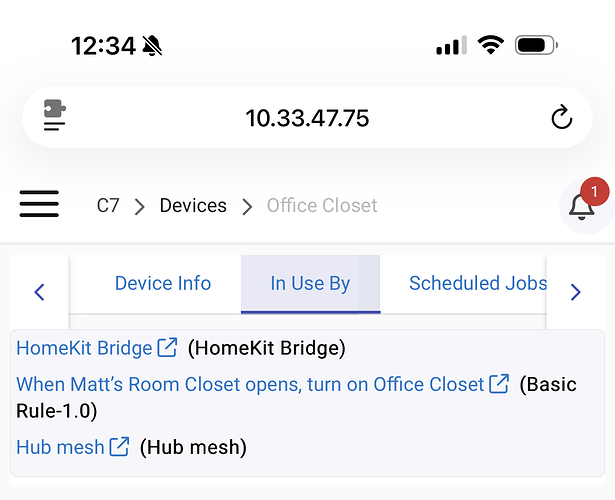
Task: Tap the silent mode bell icon
Action: [x=152, y=45]
